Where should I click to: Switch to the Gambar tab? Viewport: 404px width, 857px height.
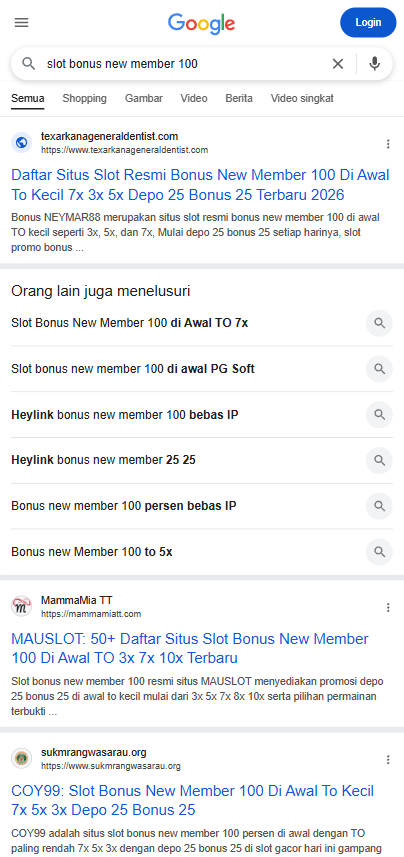click(144, 98)
